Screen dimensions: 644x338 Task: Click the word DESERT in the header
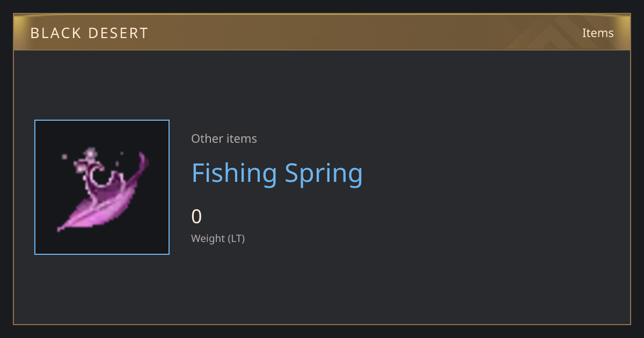tap(117, 33)
